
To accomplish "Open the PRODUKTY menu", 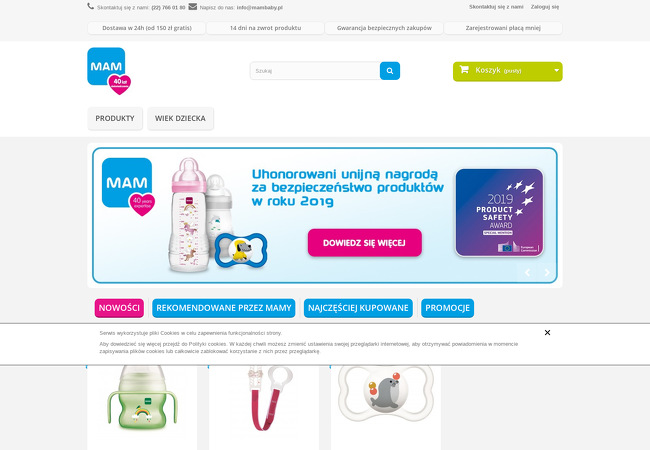I will 115,119.
